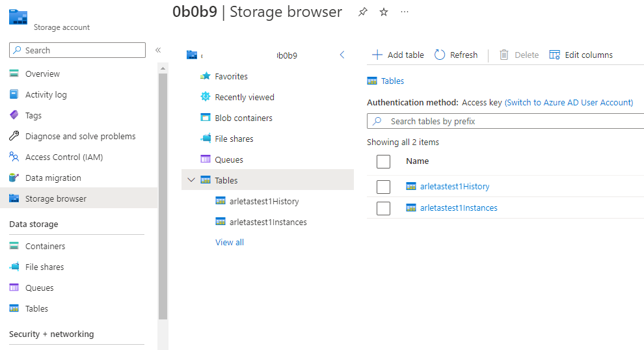Click the Data migration bucket icon
This screenshot has width=644, height=350.
click(x=14, y=178)
